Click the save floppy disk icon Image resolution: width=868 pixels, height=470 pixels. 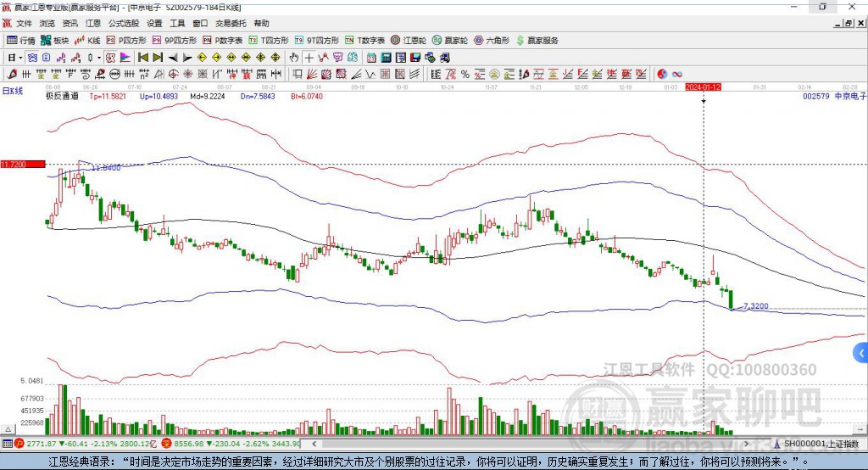pos(415,58)
